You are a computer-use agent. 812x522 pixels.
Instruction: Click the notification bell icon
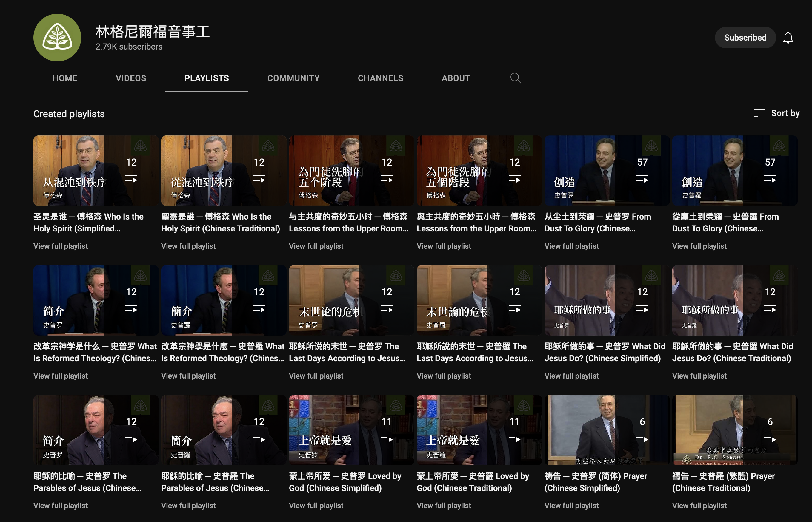[788, 38]
